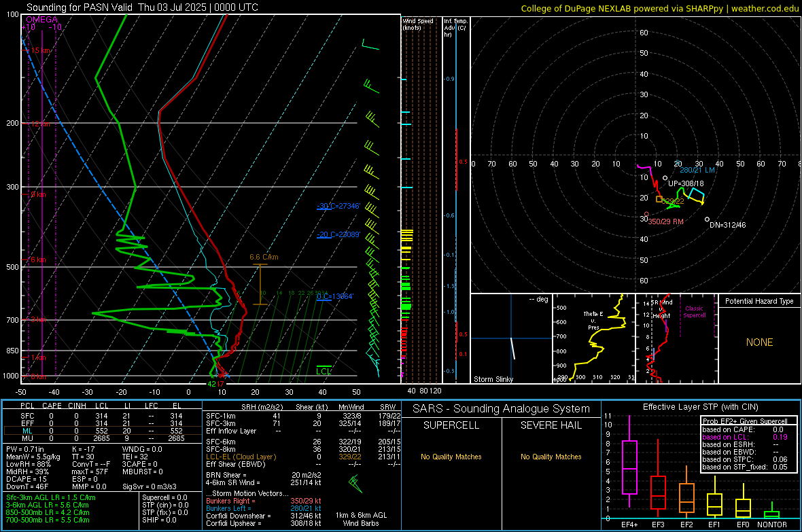Click the 700-500mb LR = 5.5 C/km line
The height and width of the screenshot is (532, 802).
tap(48, 520)
